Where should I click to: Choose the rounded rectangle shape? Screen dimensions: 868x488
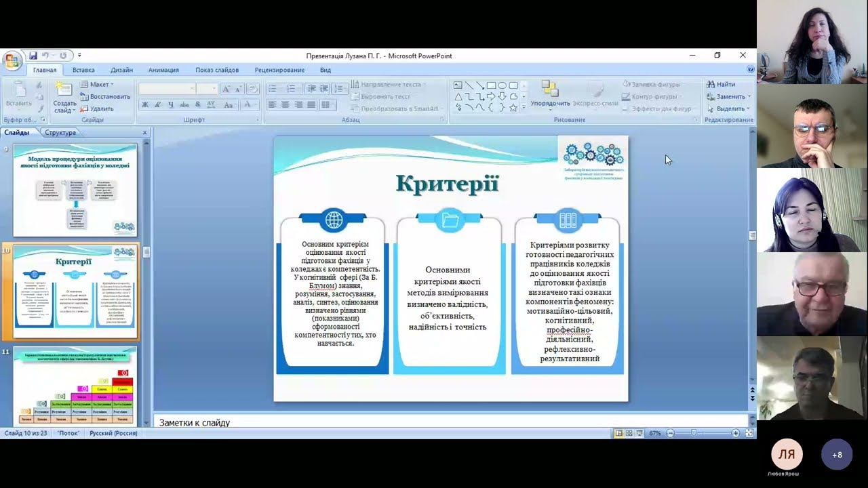(513, 85)
